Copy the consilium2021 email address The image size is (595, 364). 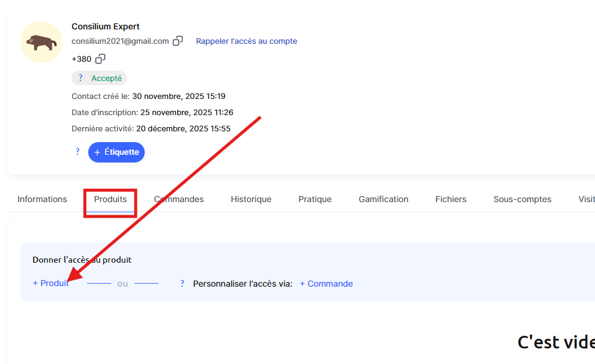tap(178, 41)
